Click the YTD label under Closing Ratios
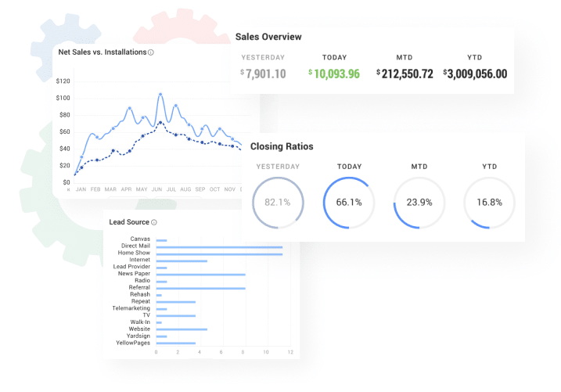The height and width of the screenshot is (392, 561). pyautogui.click(x=490, y=167)
